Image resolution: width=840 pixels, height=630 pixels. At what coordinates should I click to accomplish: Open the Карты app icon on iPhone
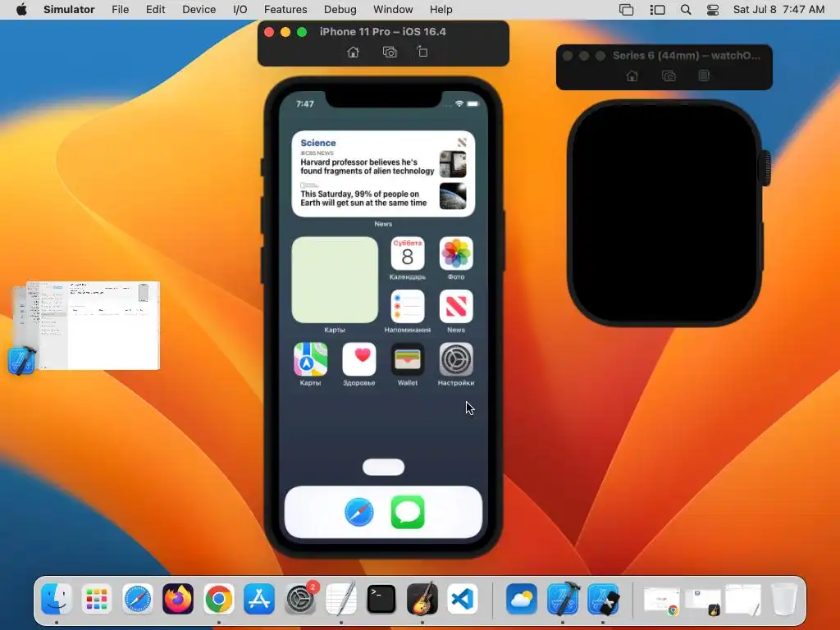tap(311, 359)
